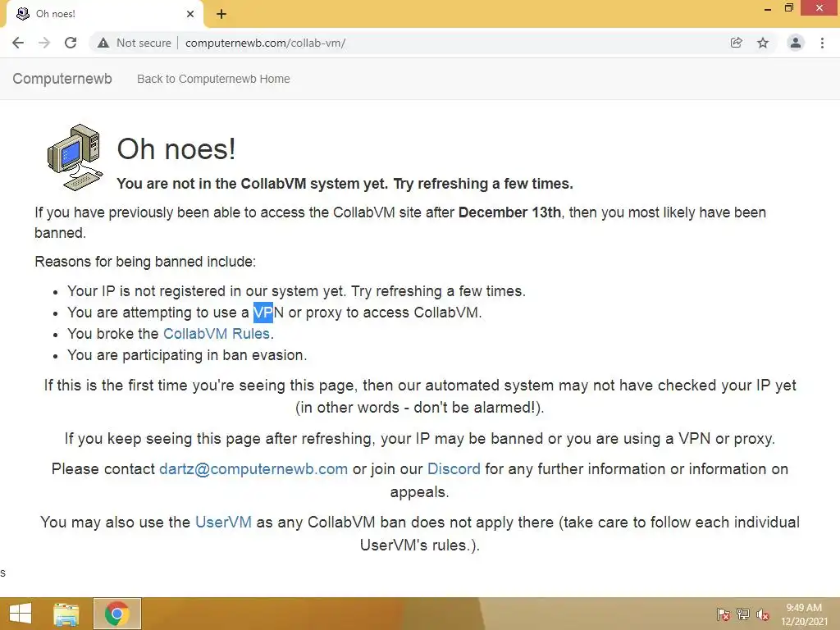Open a new tab with the plus button
The image size is (840, 630).
221,14
